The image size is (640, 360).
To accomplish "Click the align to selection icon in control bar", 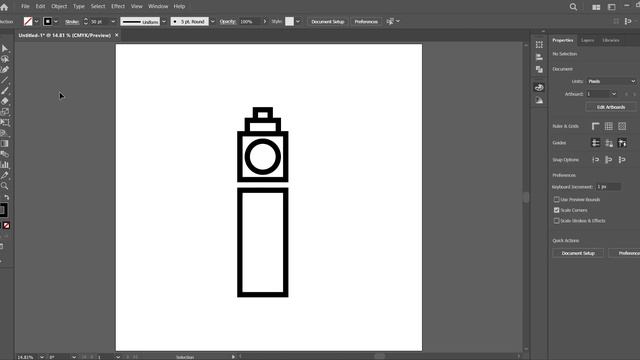I will [x=390, y=21].
